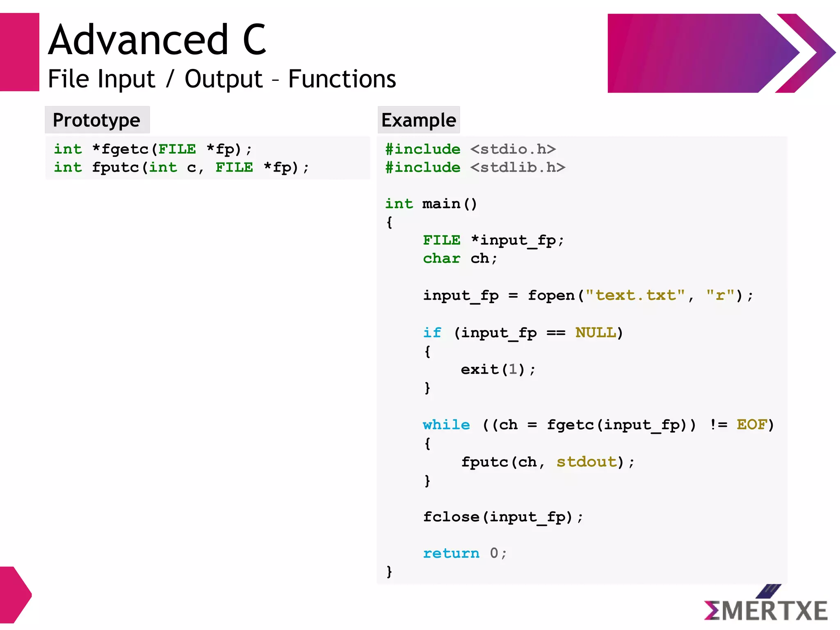Click the exit(1) statement
Viewport: 840px width, 630px height.
click(498, 369)
